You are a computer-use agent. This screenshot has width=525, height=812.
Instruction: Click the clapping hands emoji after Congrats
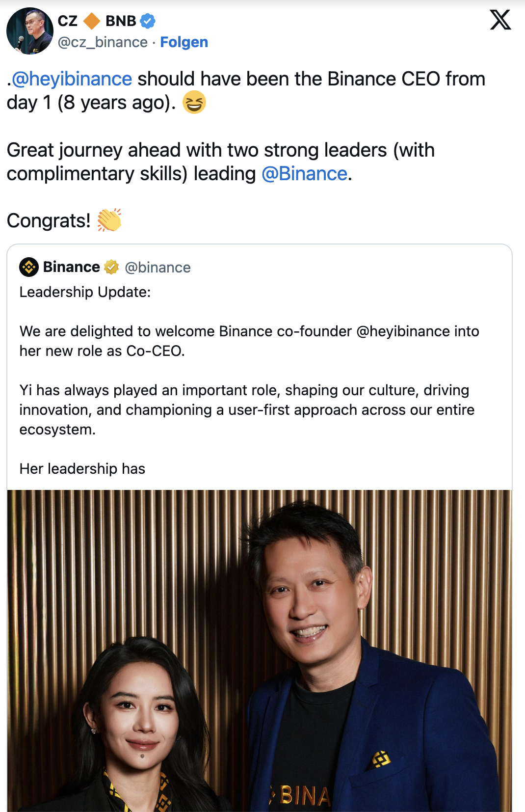coord(109,220)
